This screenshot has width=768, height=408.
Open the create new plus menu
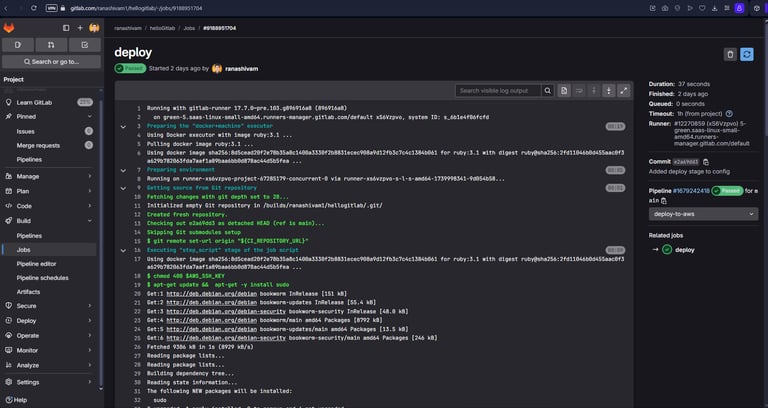tap(80, 28)
